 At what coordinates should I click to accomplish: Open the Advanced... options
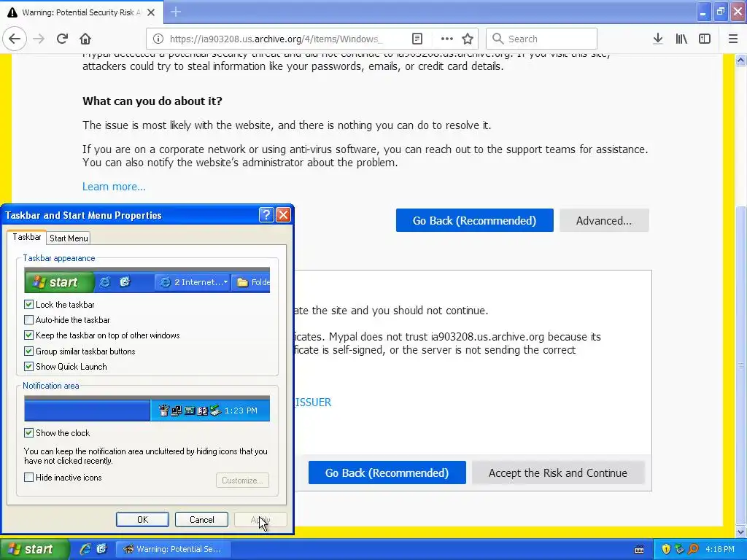[x=604, y=220]
